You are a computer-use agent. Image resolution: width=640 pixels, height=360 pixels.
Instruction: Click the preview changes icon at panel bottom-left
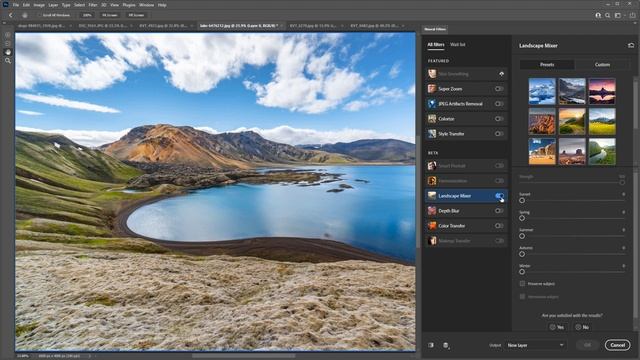pyautogui.click(x=431, y=345)
